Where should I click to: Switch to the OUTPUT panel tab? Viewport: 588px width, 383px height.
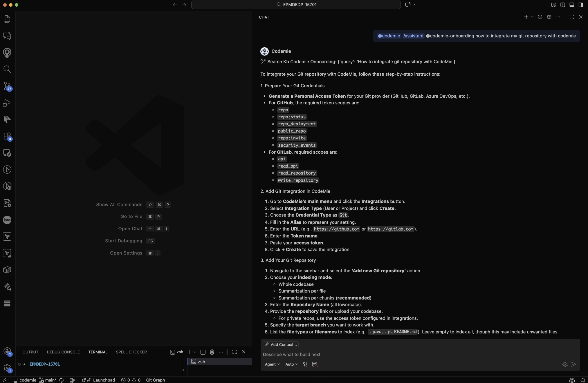[x=30, y=352]
